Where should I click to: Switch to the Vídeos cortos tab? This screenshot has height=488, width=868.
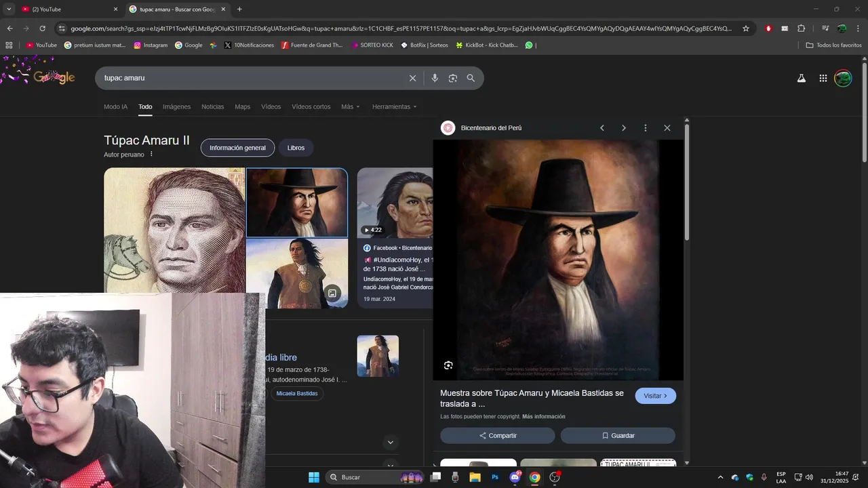click(x=311, y=107)
